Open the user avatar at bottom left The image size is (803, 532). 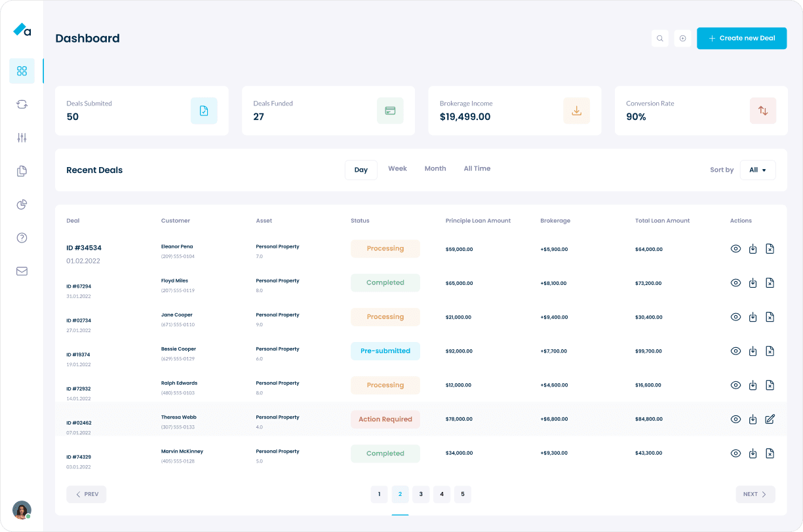tap(22, 510)
